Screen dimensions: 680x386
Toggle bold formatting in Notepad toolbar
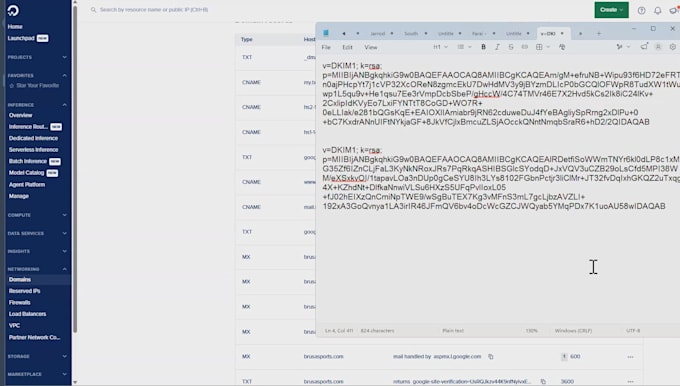483,47
